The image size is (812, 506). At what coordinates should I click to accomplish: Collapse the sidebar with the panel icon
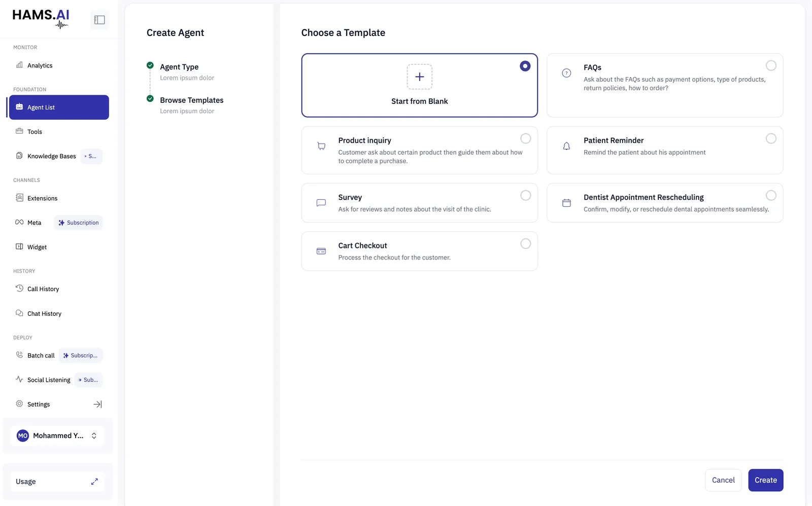tap(99, 20)
